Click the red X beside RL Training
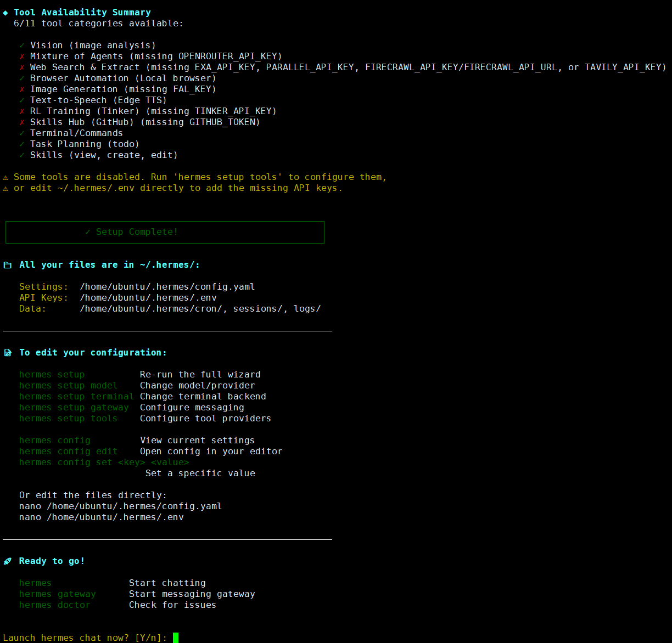Viewport: 672px width, 643px height. tap(22, 111)
